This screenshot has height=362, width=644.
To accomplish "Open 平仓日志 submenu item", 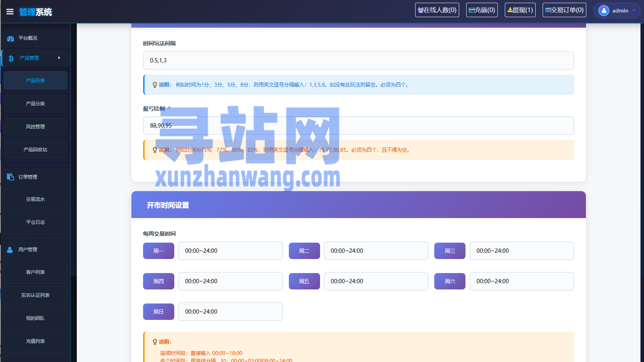I will pos(35,222).
